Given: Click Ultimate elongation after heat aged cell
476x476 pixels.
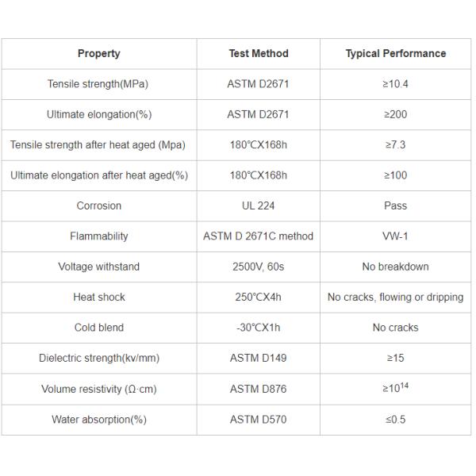Looking at the screenshot, I should tap(99, 175).
